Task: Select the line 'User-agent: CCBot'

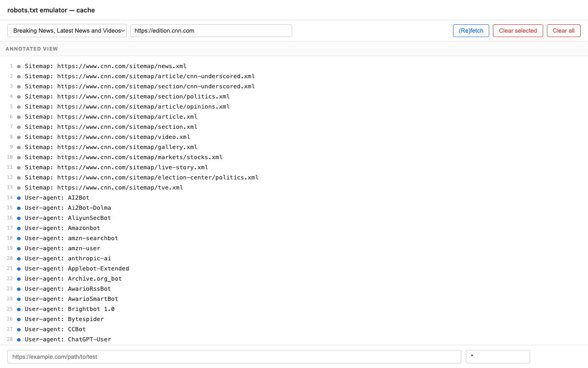Action: pyautogui.click(x=55, y=329)
